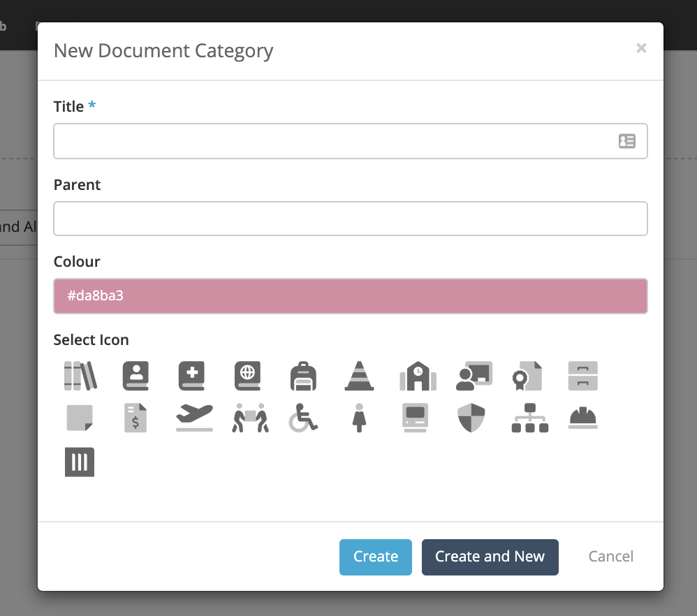697x616 pixels.
Task: Open the colour picker showing #da8ba3
Action: click(x=351, y=296)
